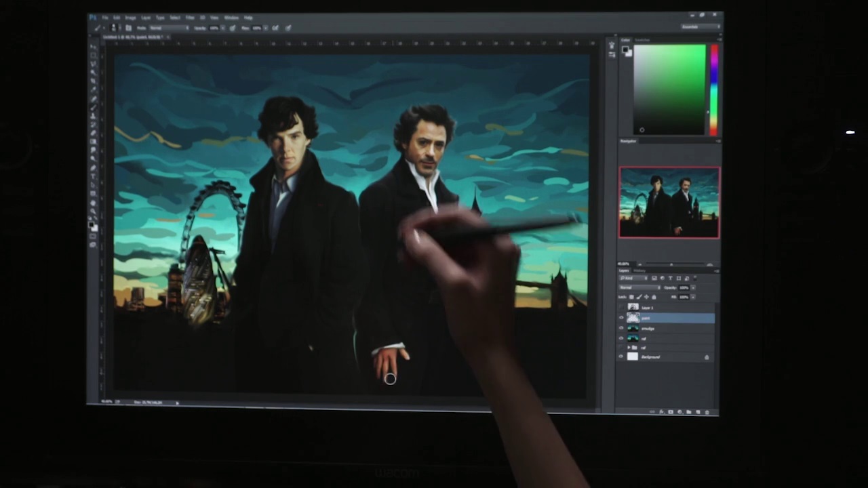The width and height of the screenshot is (868, 488).
Task: Open the Image menu
Action: click(x=130, y=18)
